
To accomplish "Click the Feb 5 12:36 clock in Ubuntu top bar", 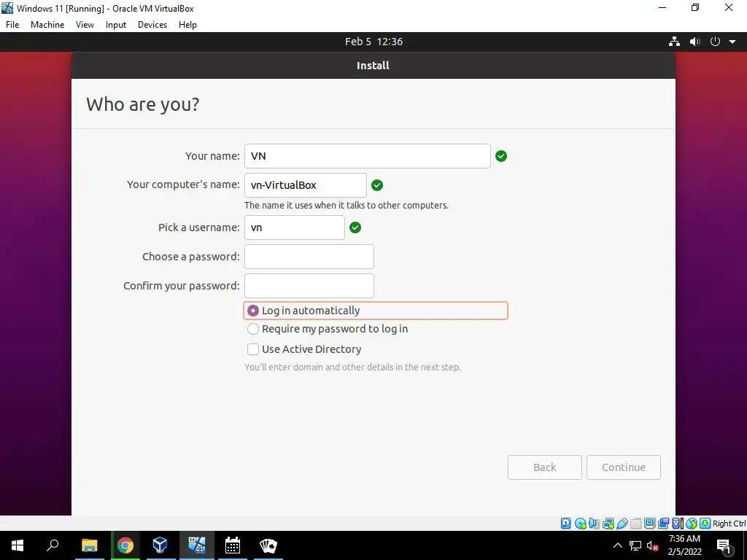I will (x=373, y=42).
